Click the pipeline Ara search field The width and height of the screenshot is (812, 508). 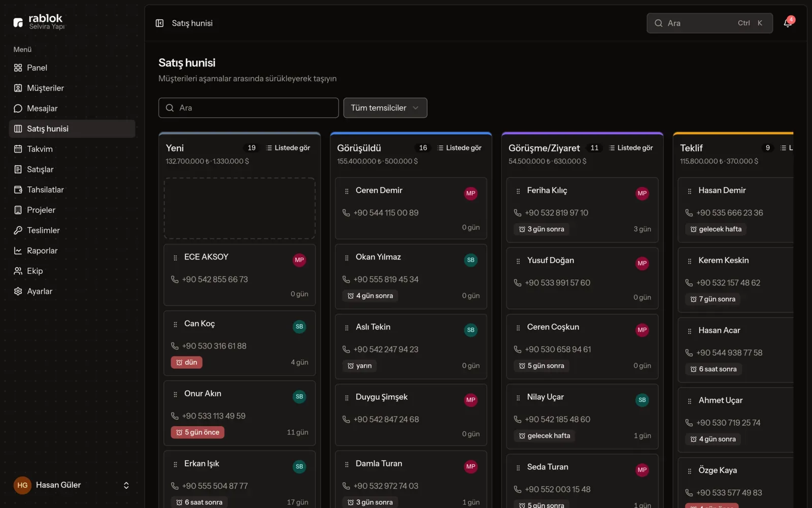coord(249,108)
